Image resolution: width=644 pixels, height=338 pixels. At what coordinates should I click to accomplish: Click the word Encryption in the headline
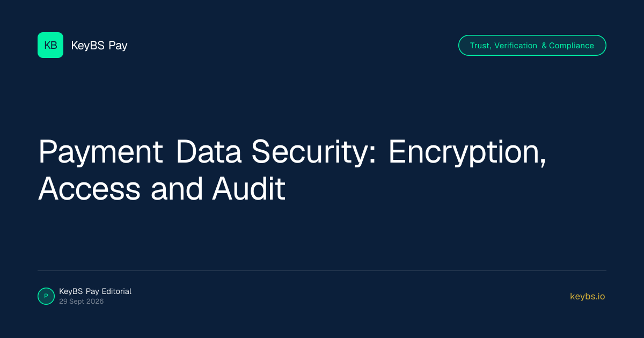point(467,152)
